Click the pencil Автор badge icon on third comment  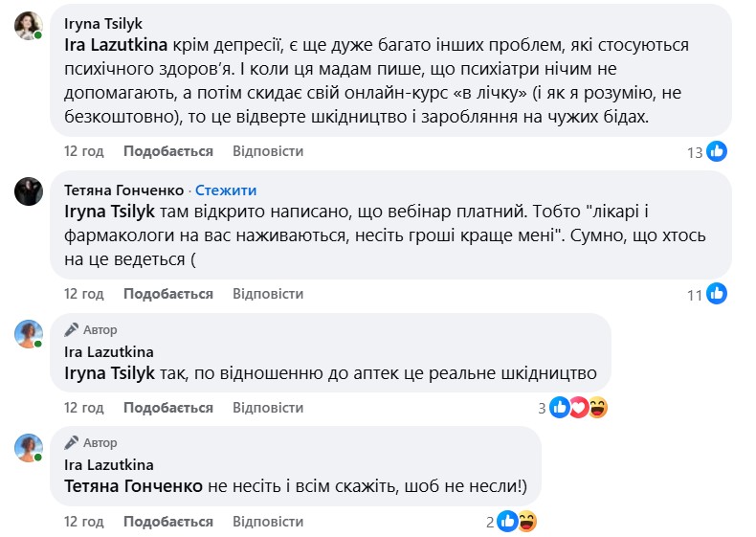(71, 329)
